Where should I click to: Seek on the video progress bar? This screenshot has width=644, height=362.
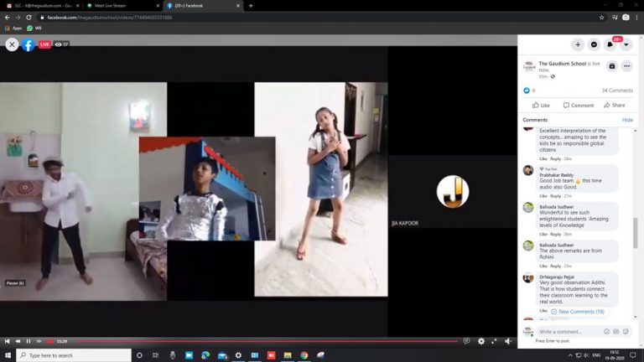click(x=267, y=341)
